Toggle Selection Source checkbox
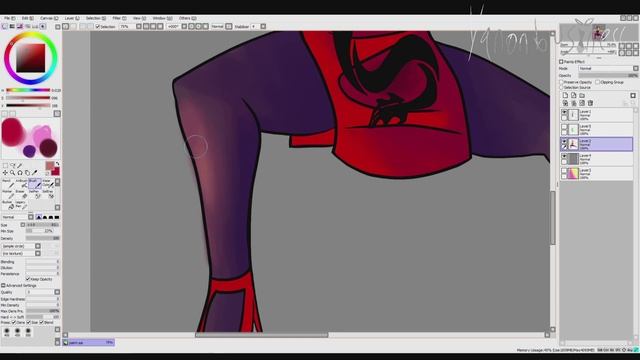The width and height of the screenshot is (640, 360). point(561,88)
